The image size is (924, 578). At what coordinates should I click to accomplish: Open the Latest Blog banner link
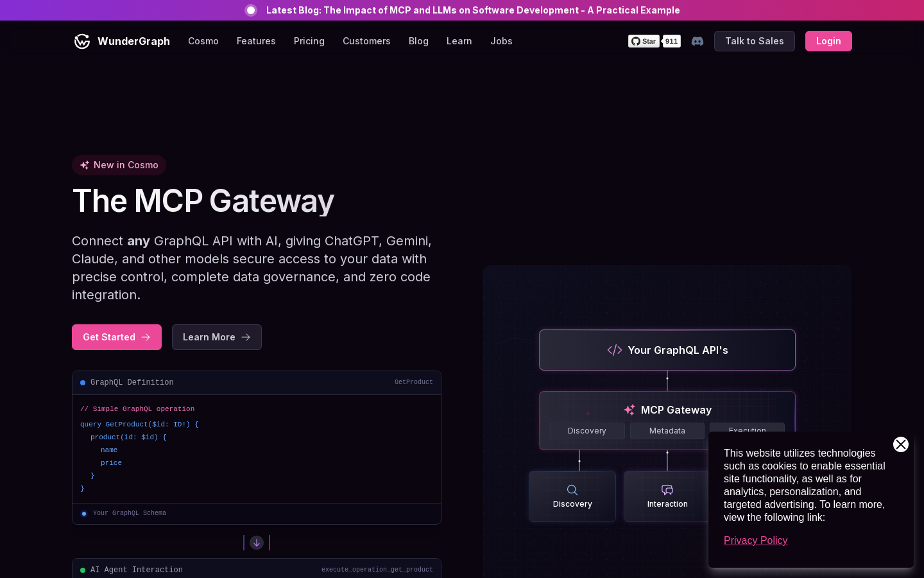coord(473,10)
